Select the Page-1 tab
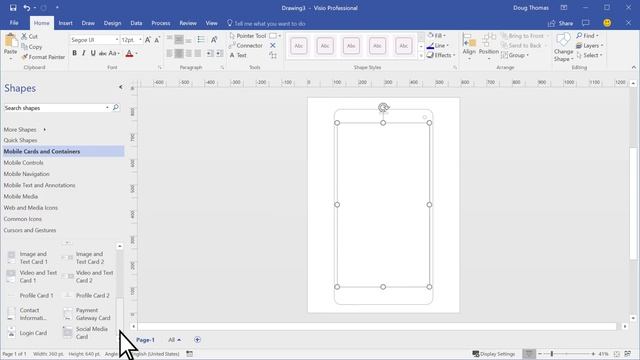This screenshot has width=640, height=360. point(145,340)
